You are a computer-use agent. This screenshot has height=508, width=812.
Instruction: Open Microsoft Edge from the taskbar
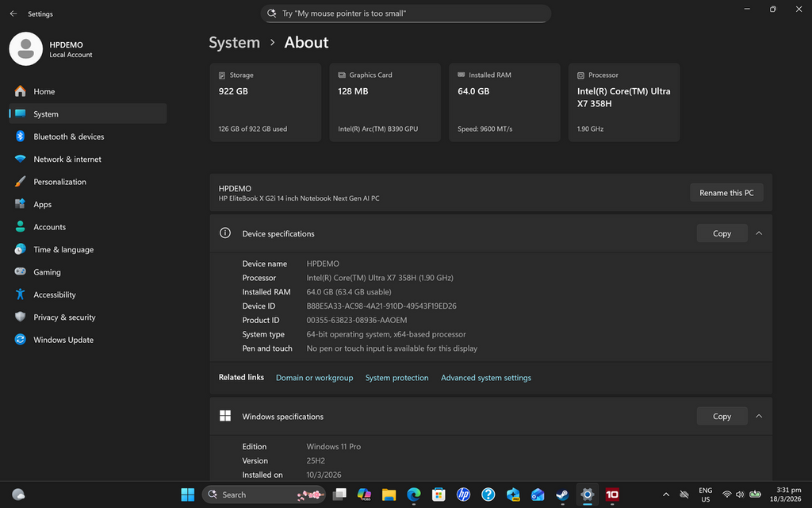pos(414,495)
